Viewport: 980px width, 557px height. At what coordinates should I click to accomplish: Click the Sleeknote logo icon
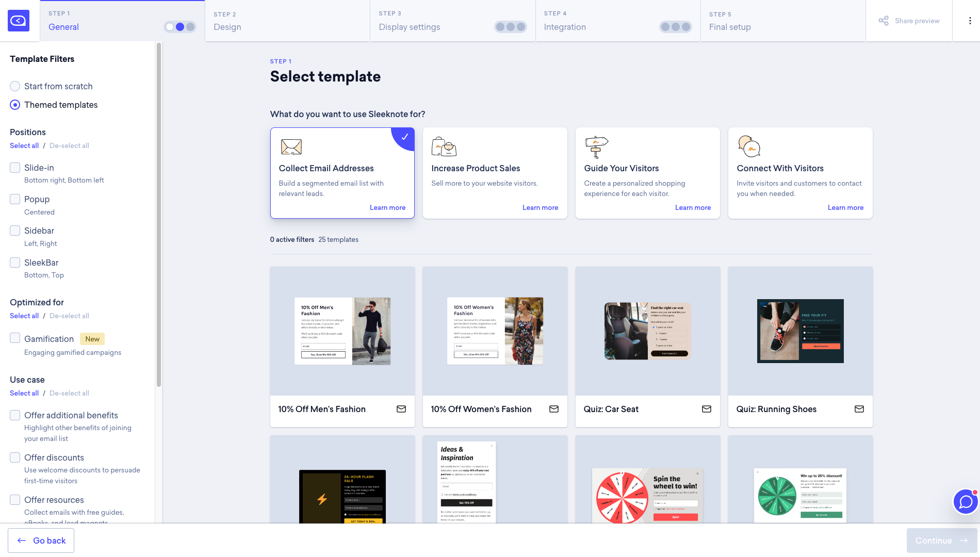(19, 21)
